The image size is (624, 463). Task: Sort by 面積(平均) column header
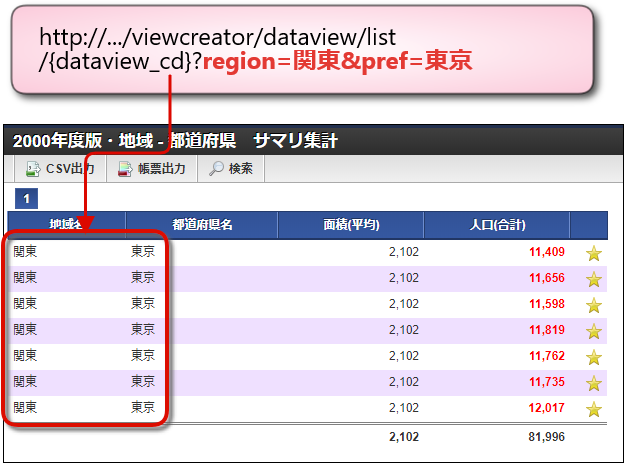[x=351, y=225]
